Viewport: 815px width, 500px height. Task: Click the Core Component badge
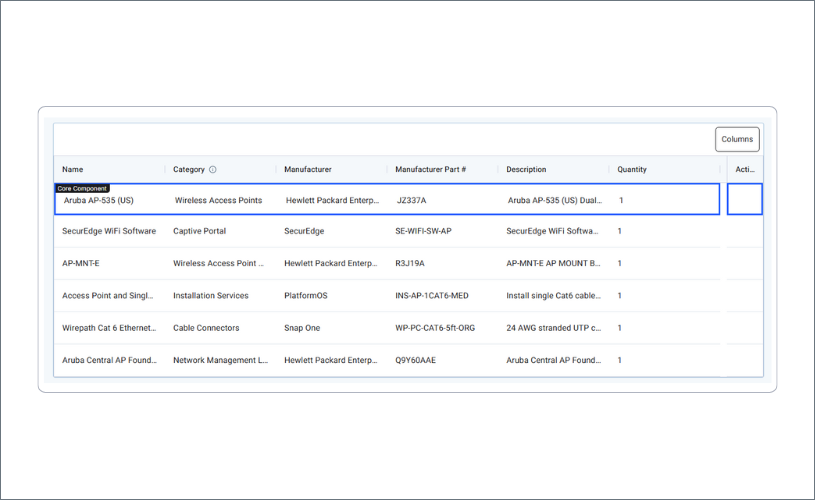click(82, 188)
